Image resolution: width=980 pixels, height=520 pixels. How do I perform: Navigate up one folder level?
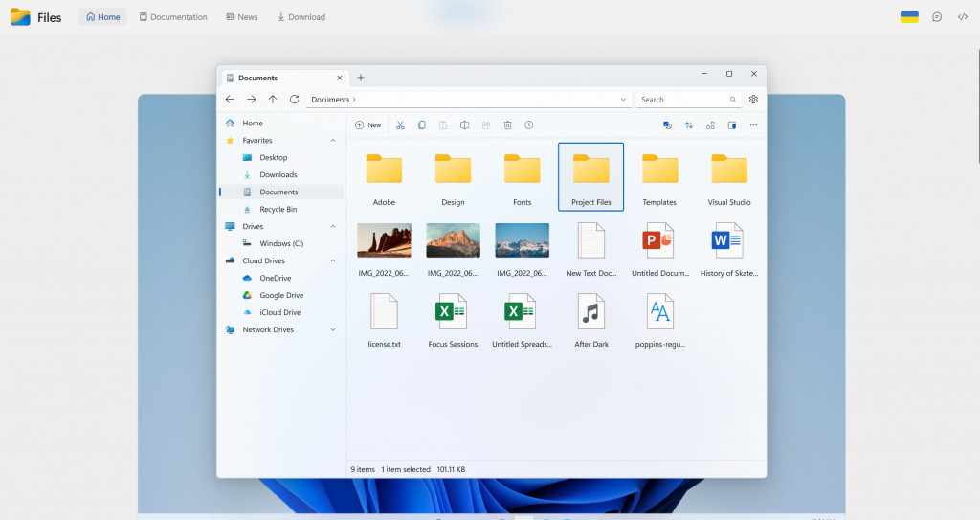tap(273, 100)
